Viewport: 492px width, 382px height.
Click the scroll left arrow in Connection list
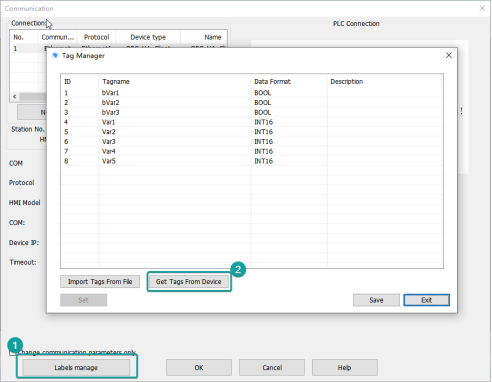click(x=14, y=97)
